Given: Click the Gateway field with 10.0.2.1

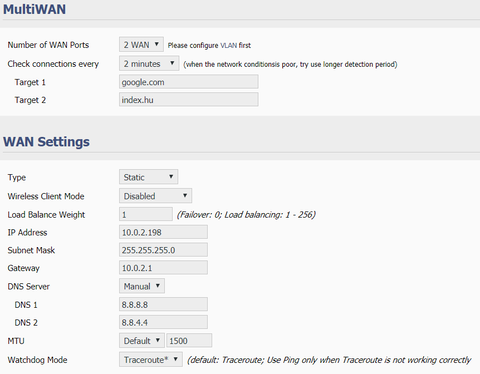Looking at the screenshot, I should 163,268.
